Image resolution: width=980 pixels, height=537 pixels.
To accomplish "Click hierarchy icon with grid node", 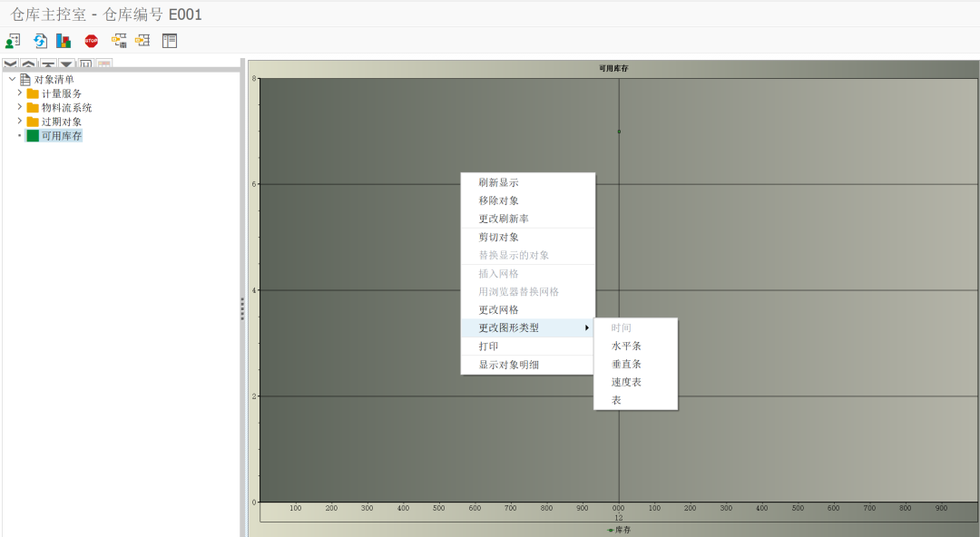I will [x=119, y=41].
